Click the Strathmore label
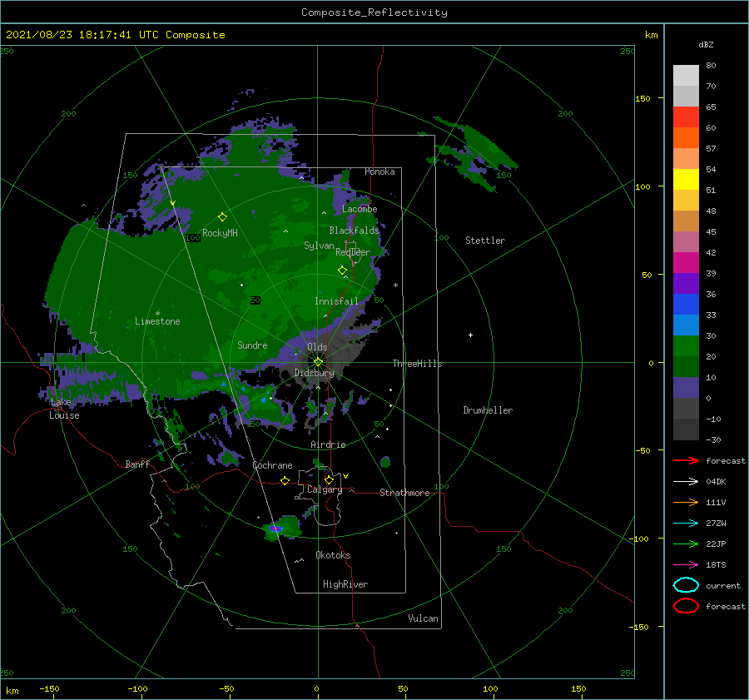 (404, 493)
